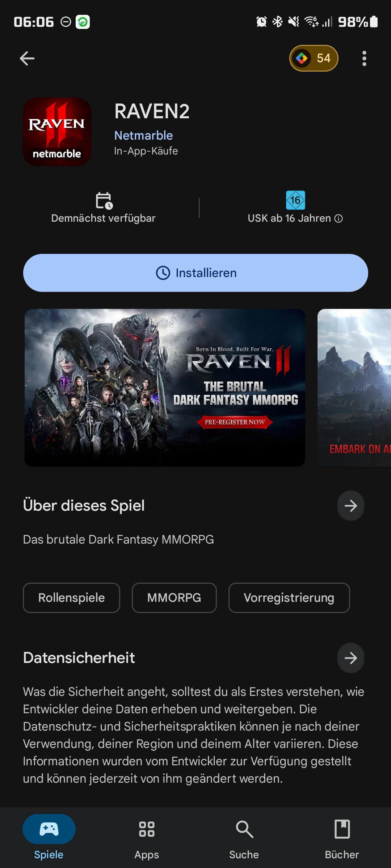The width and height of the screenshot is (391, 868).
Task: Show USK age rating info
Action: 339,218
